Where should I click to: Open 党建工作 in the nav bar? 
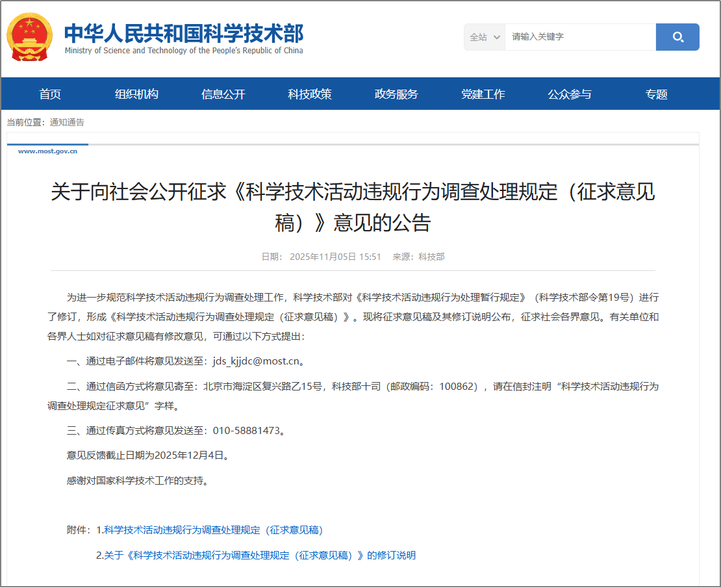(483, 94)
